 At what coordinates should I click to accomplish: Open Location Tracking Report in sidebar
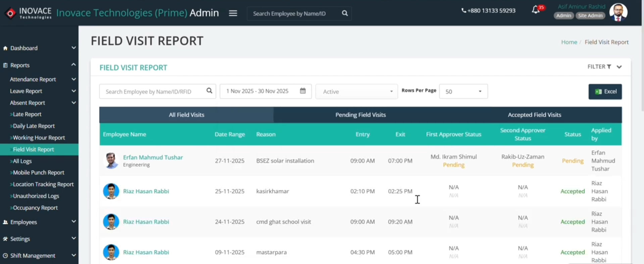[43, 184]
